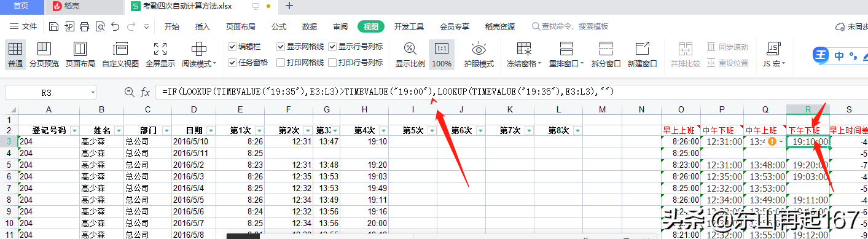The width and height of the screenshot is (868, 239).
Task: Open the 登记号码 column filter dropdown
Action: (75, 130)
